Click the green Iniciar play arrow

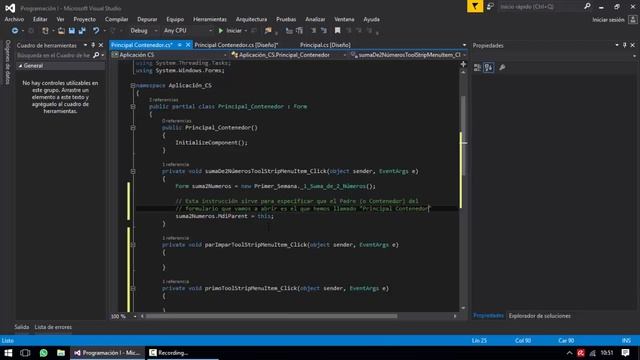pyautogui.click(x=221, y=31)
